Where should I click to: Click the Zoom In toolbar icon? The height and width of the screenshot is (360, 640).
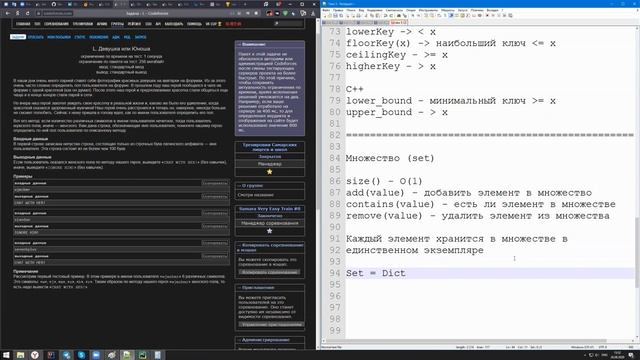click(412, 16)
